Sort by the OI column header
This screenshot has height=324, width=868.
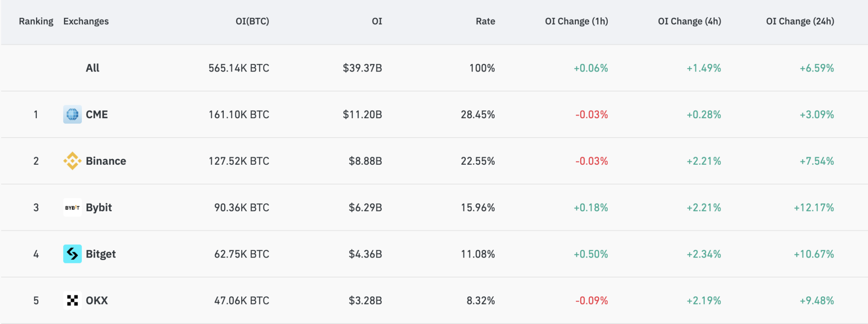click(377, 21)
